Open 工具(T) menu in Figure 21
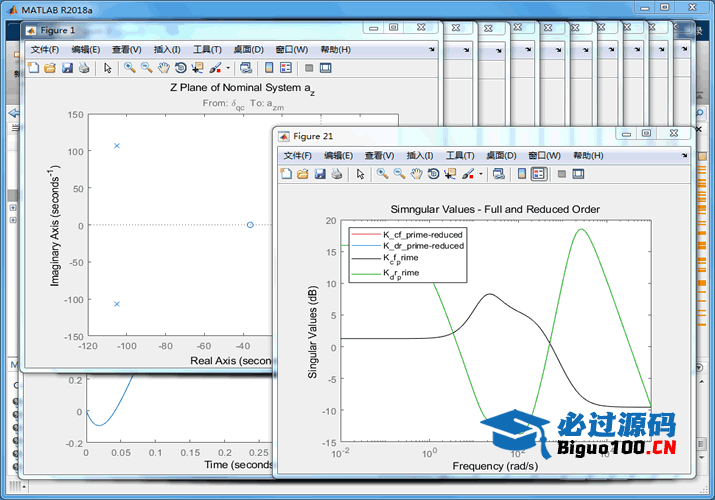715x500 pixels. pos(460,155)
